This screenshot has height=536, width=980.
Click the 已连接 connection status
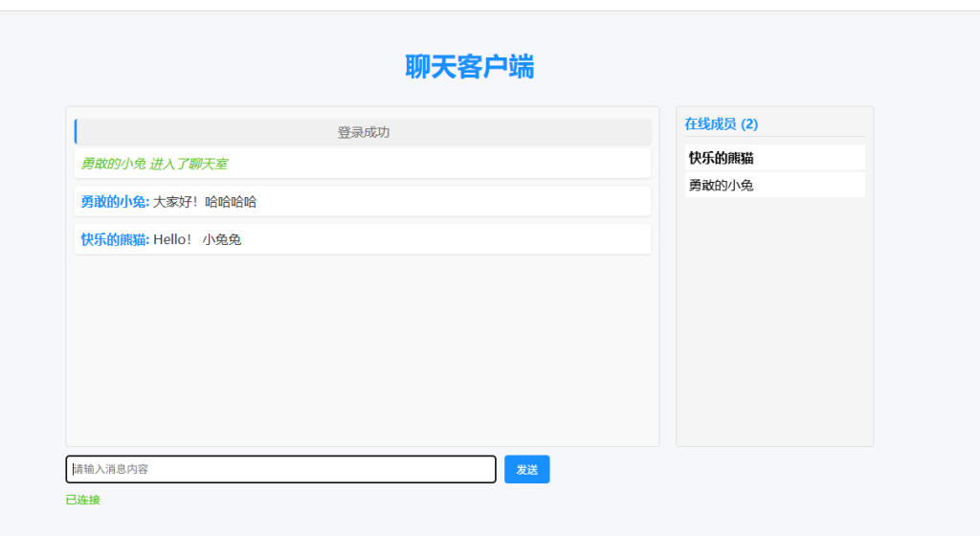[82, 500]
